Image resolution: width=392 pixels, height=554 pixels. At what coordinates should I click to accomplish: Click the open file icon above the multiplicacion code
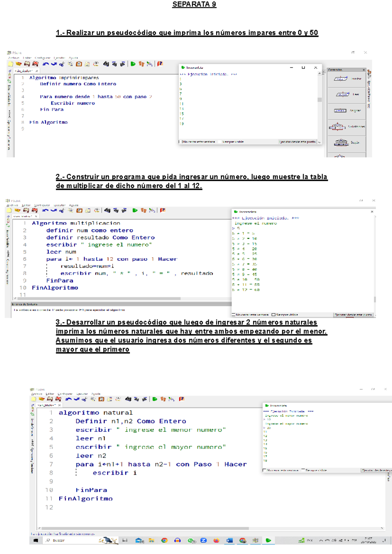point(18,210)
